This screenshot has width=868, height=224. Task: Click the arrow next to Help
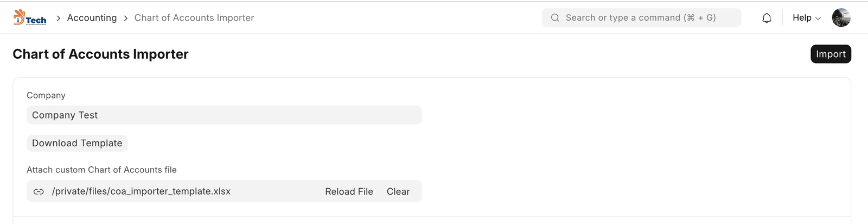tap(818, 18)
